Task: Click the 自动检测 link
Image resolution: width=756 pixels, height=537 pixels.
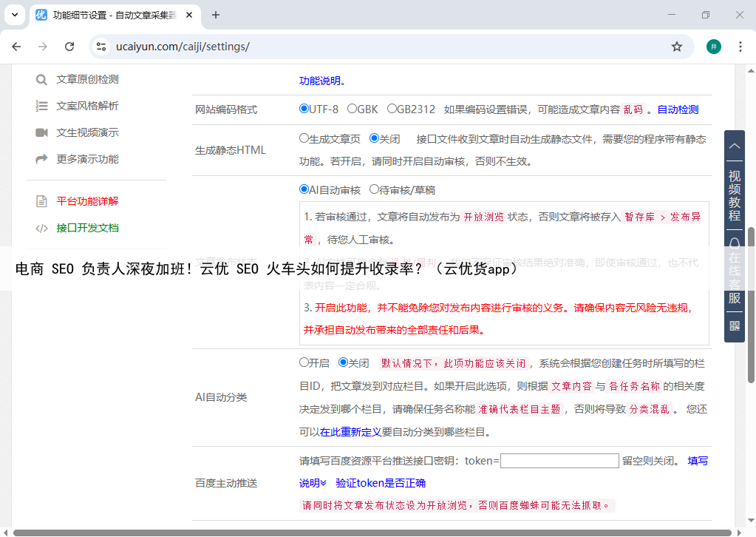Action: tap(678, 109)
